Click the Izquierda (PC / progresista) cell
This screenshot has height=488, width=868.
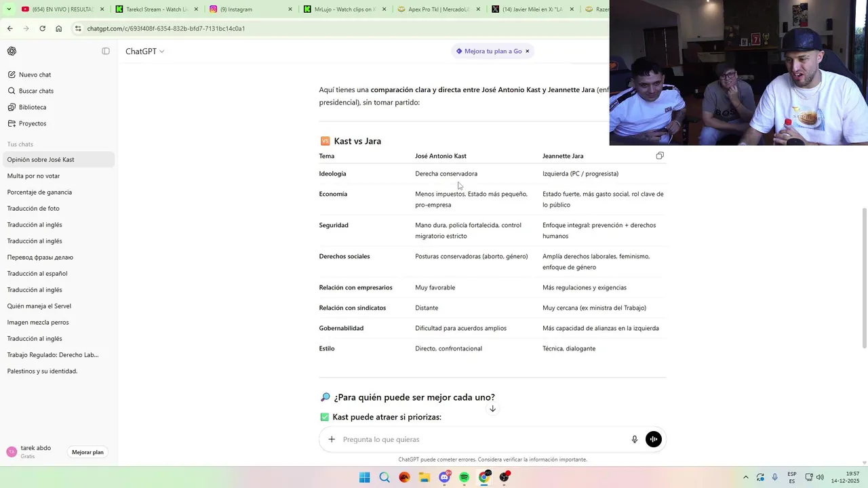(580, 174)
